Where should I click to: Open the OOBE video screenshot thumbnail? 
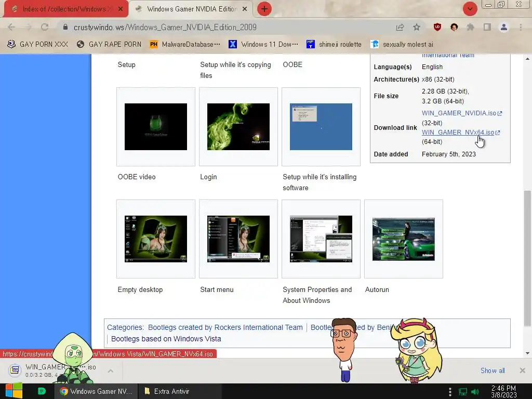point(156,127)
